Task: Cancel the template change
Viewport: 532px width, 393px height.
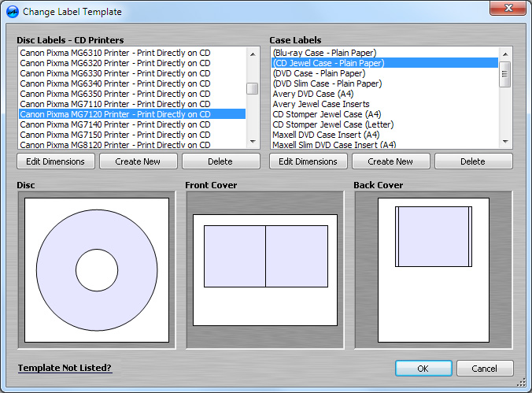Action: click(485, 369)
